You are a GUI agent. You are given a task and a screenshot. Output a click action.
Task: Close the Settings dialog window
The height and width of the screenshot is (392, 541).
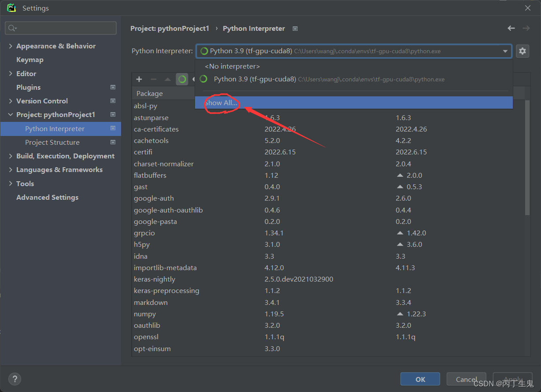coord(528,8)
